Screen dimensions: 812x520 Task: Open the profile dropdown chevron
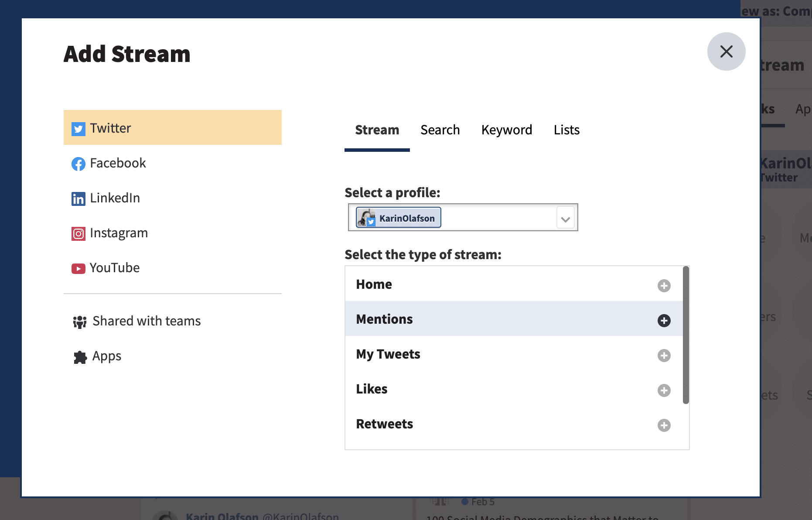click(566, 219)
